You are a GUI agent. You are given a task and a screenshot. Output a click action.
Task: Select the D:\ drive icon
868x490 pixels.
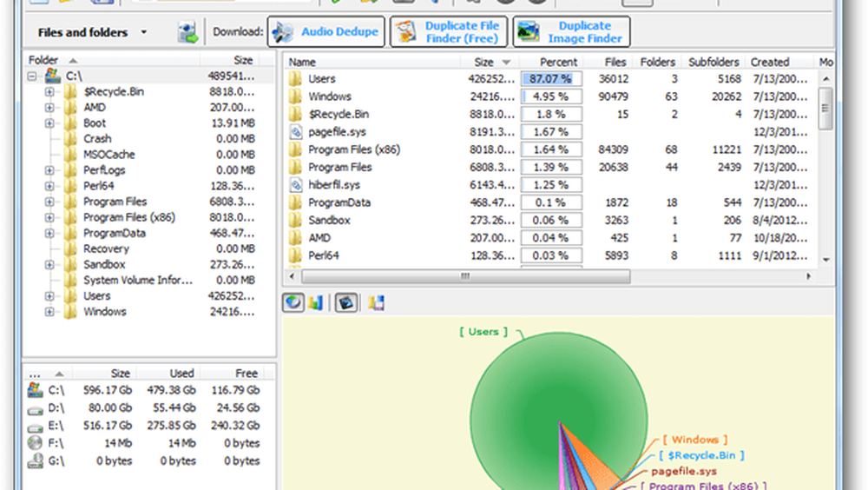click(35, 407)
